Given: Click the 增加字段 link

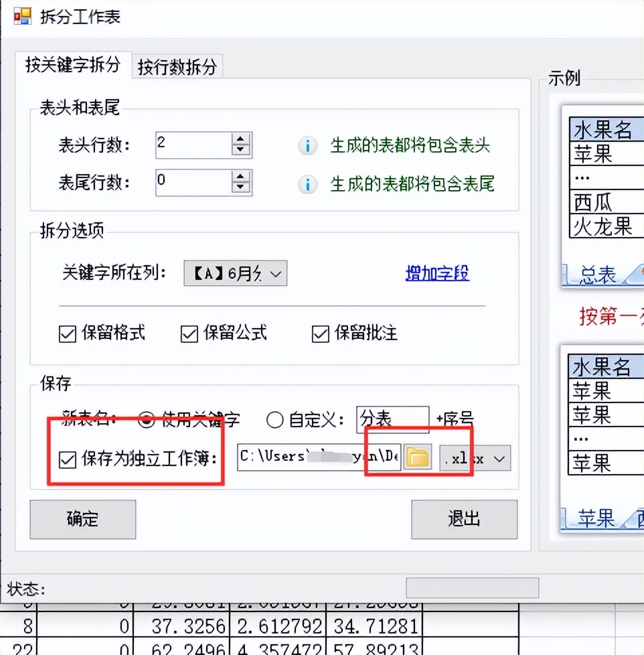Looking at the screenshot, I should pos(437,273).
